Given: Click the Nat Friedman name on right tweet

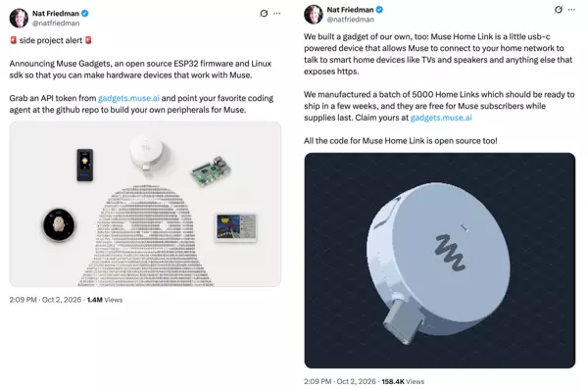Looking at the screenshot, I should point(350,10).
